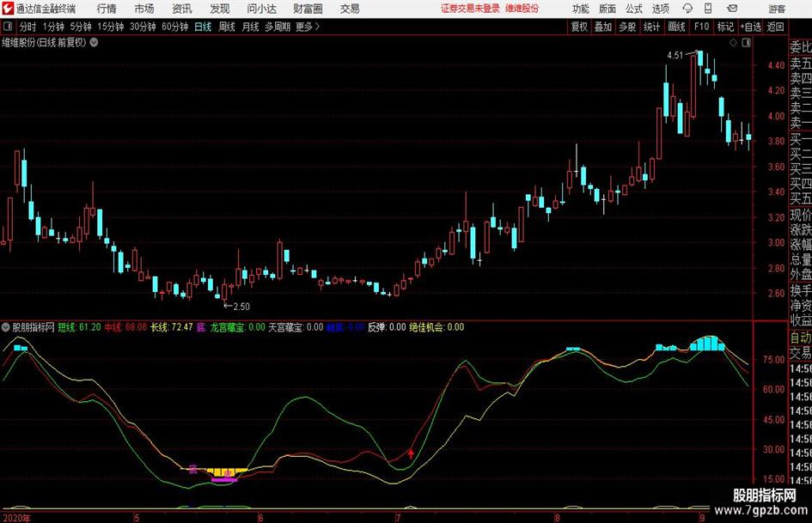Click the 现价 row in the quote panel
812x523 pixels.
pos(801,215)
